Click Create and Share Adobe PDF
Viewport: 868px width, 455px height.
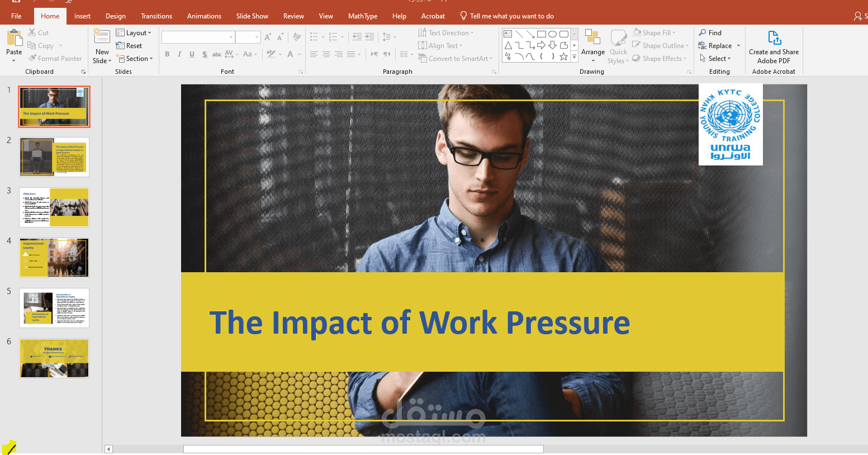(774, 48)
